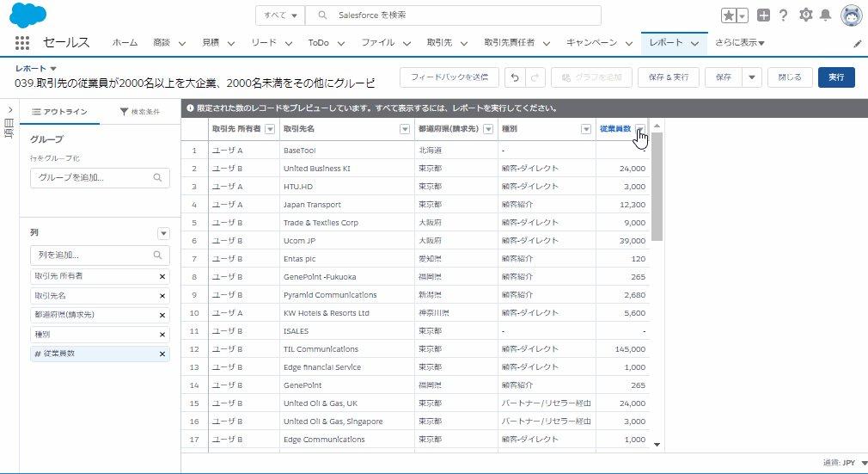Click the 保存 button
868x474 pixels.
coord(724,77)
